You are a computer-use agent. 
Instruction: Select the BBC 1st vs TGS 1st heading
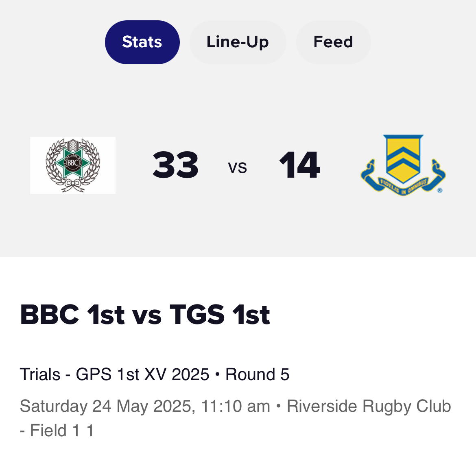pyautogui.click(x=145, y=315)
